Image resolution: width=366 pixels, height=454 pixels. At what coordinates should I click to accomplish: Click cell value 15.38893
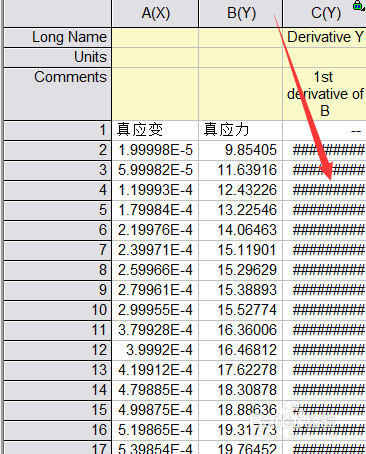pos(241,290)
